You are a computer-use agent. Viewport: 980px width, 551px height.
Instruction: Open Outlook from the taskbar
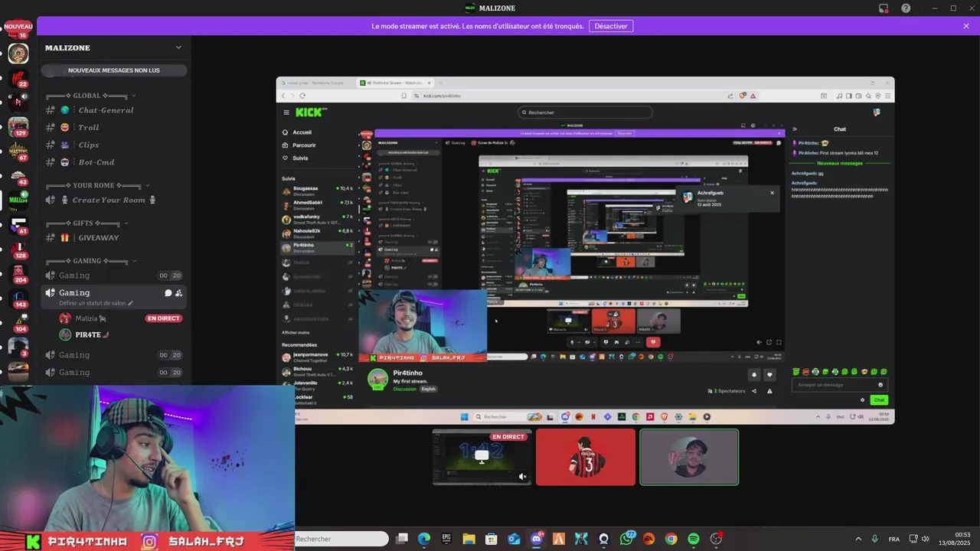514,539
